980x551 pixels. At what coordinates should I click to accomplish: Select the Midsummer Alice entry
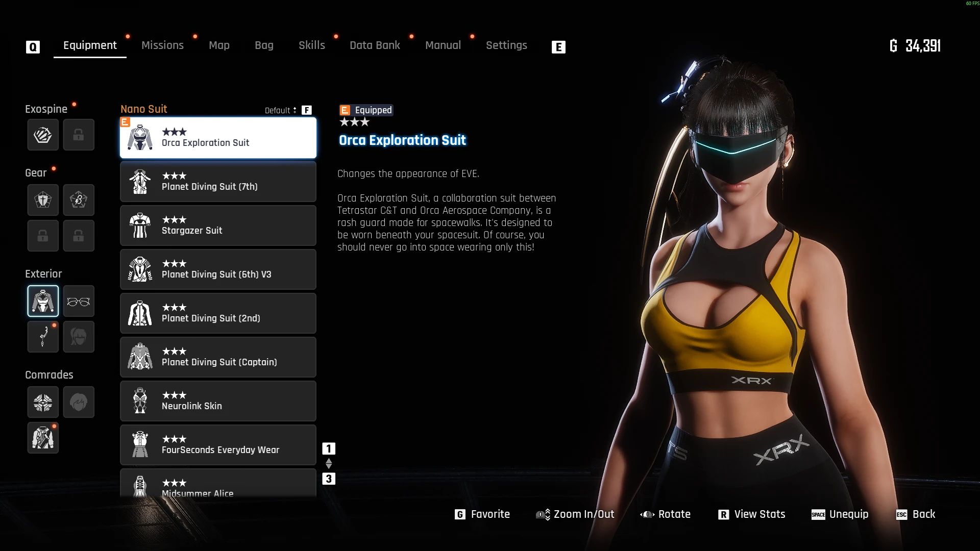(218, 483)
